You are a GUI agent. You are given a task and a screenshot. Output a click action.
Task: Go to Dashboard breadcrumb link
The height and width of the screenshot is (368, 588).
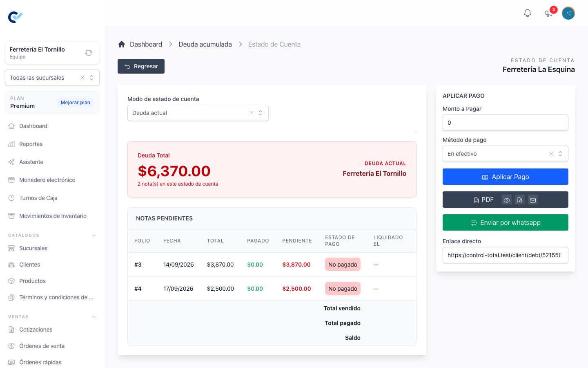[146, 44]
